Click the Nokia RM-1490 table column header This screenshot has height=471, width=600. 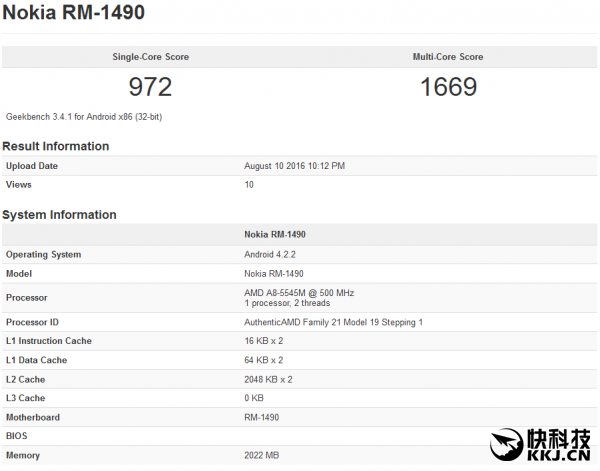click(x=275, y=234)
